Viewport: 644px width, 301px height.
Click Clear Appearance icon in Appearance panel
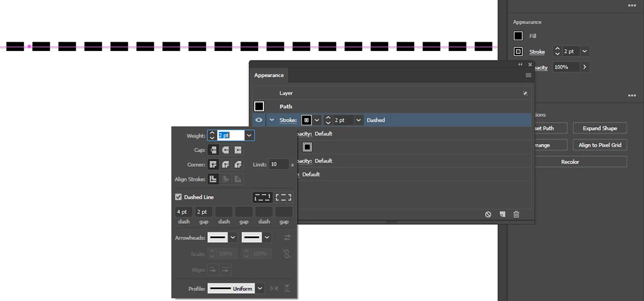488,214
